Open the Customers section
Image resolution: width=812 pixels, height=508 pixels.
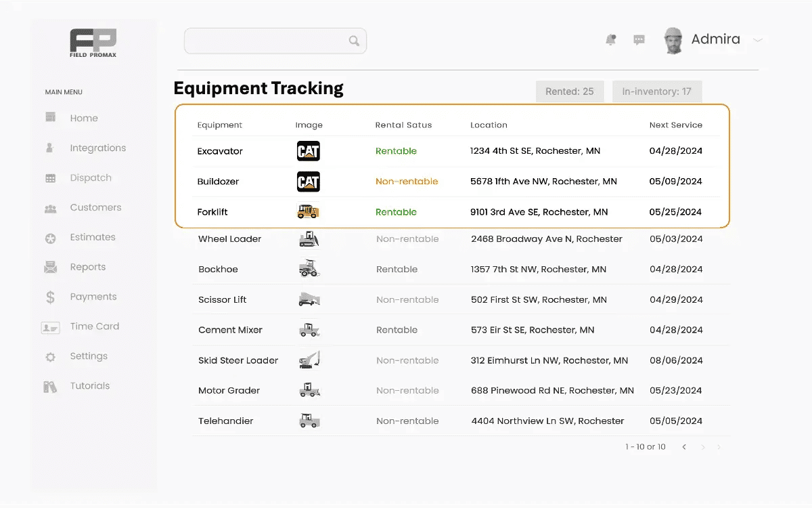coord(95,207)
